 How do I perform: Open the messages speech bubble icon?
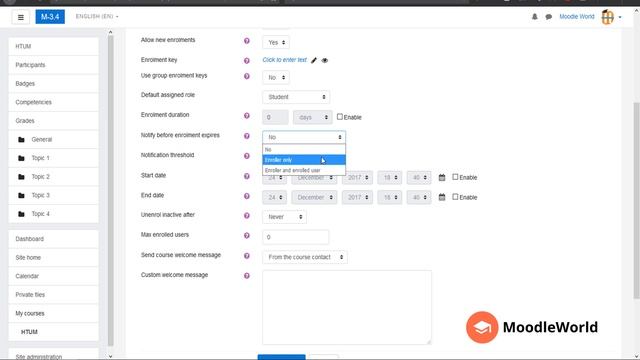pyautogui.click(x=549, y=17)
